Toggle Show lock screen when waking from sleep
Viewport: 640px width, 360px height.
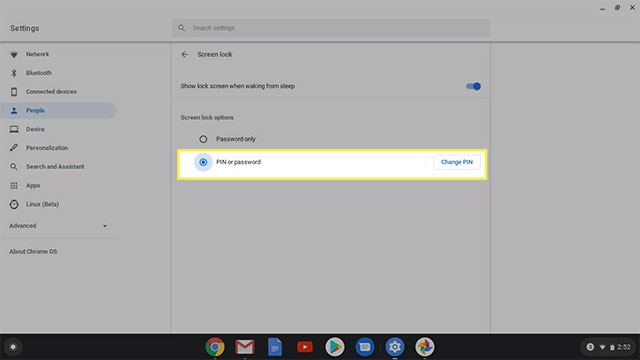[x=473, y=86]
